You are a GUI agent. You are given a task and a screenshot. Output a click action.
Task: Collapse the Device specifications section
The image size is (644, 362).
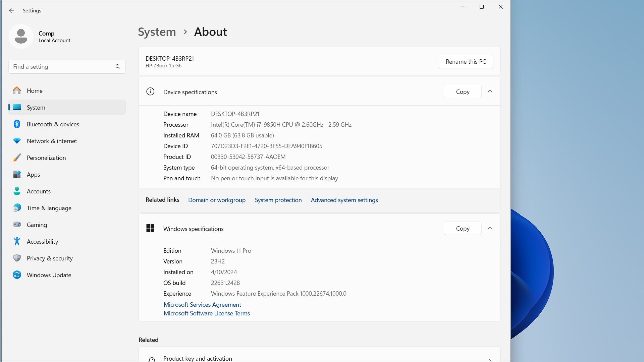click(490, 91)
